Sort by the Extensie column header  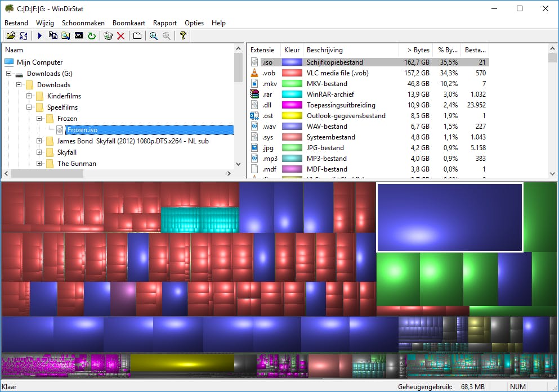click(x=263, y=50)
